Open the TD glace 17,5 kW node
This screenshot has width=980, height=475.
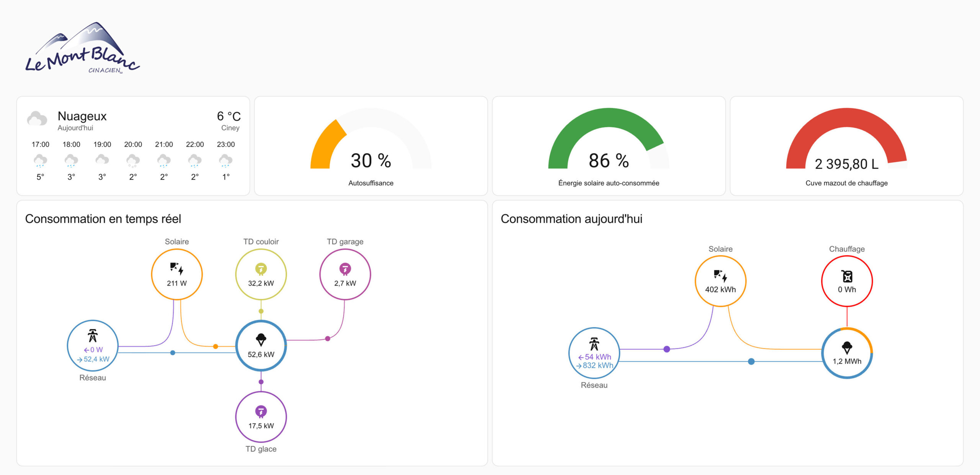(261, 417)
